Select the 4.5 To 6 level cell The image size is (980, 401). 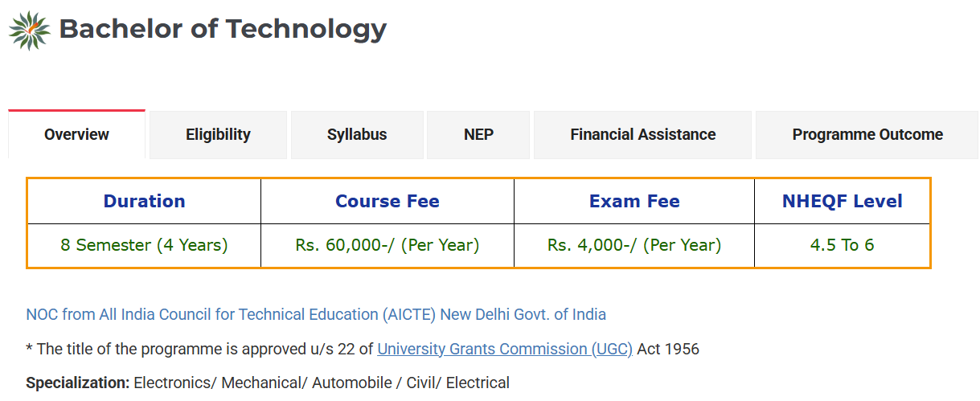pos(843,245)
